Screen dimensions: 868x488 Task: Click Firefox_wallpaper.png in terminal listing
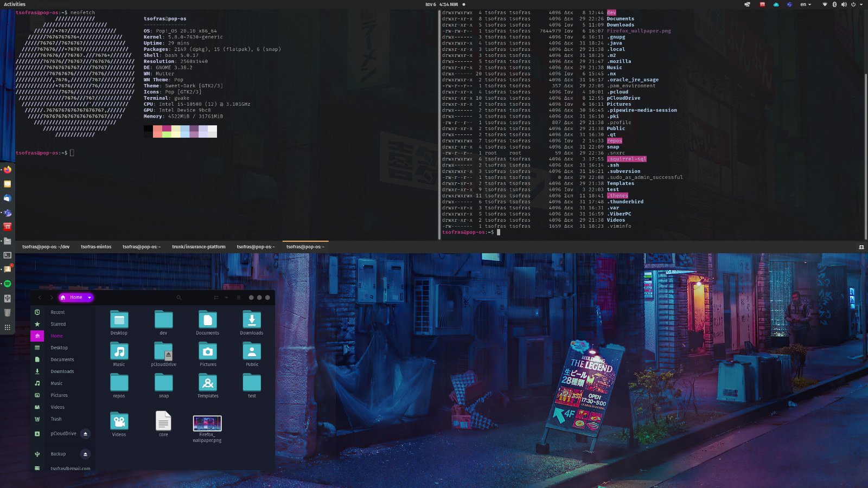[639, 31]
